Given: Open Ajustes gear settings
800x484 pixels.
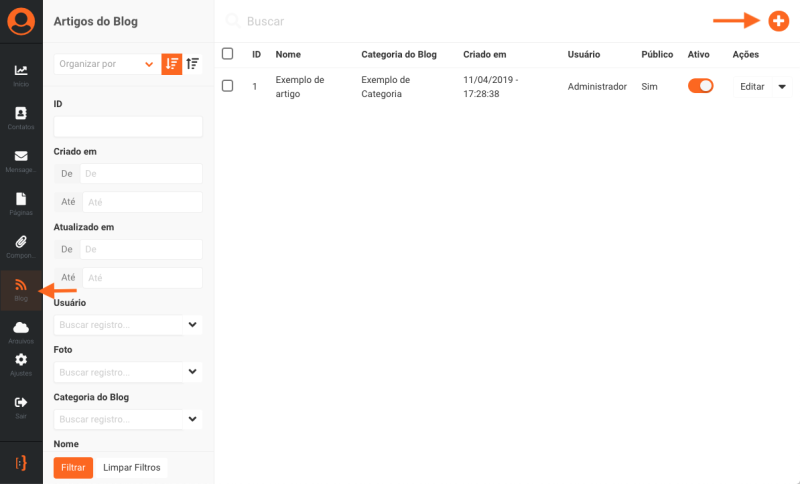Looking at the screenshot, I should [x=21, y=361].
